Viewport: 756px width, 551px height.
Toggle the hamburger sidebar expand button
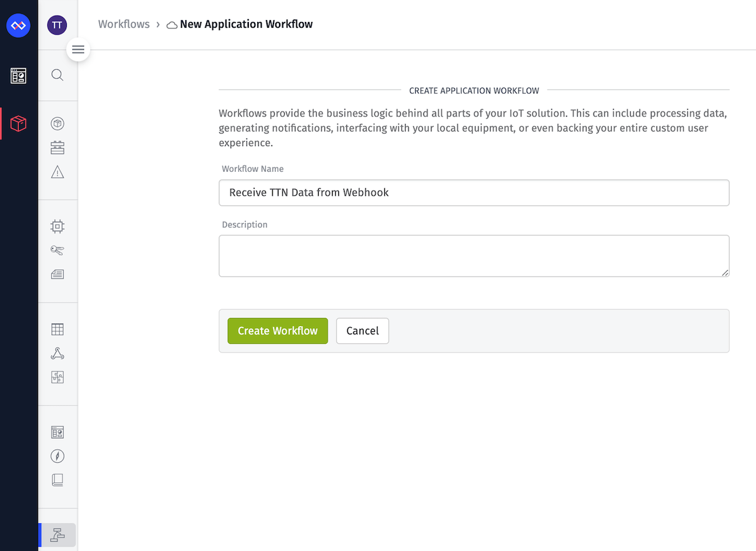click(78, 50)
